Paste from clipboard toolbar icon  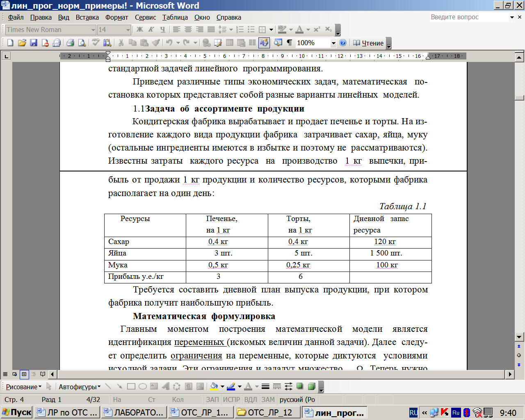click(144, 43)
